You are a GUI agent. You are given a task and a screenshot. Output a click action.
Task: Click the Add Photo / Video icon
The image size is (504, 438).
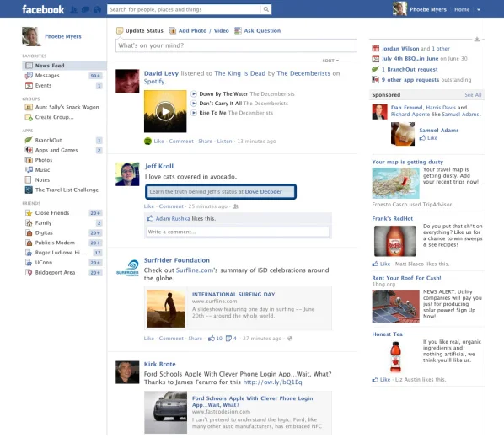(172, 31)
